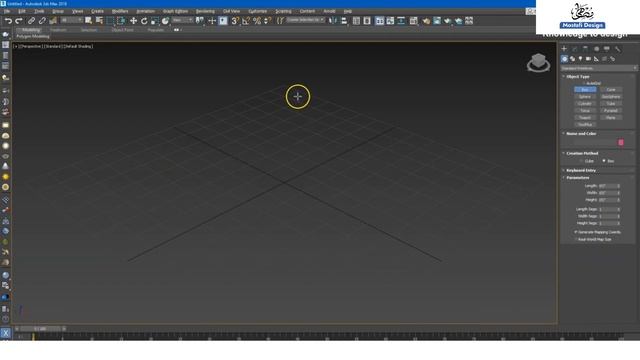
Task: Click the time slider frame handle
Action: click(40, 329)
